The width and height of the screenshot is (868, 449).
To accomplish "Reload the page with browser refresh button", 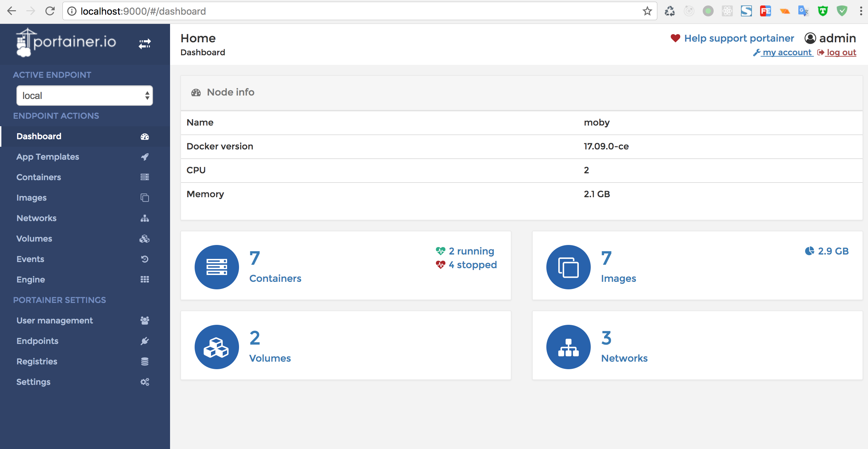I will coord(50,11).
